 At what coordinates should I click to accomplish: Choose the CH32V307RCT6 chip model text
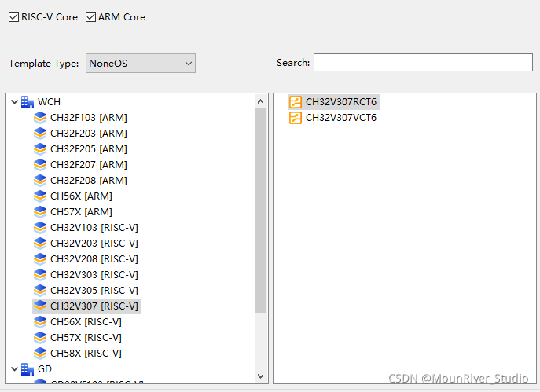[341, 102]
